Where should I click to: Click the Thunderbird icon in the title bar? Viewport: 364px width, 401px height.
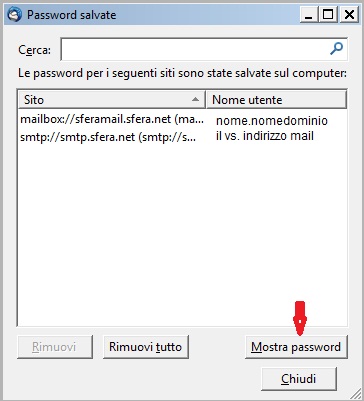14,15
